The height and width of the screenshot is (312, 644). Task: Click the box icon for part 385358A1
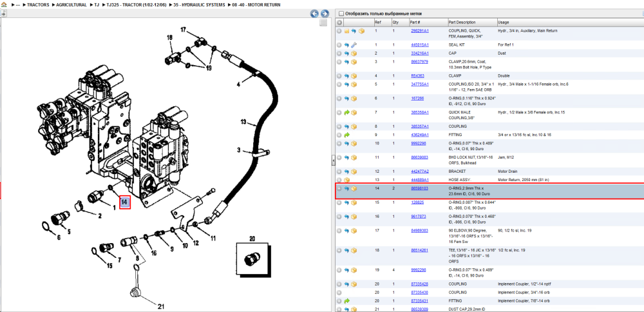point(354,112)
